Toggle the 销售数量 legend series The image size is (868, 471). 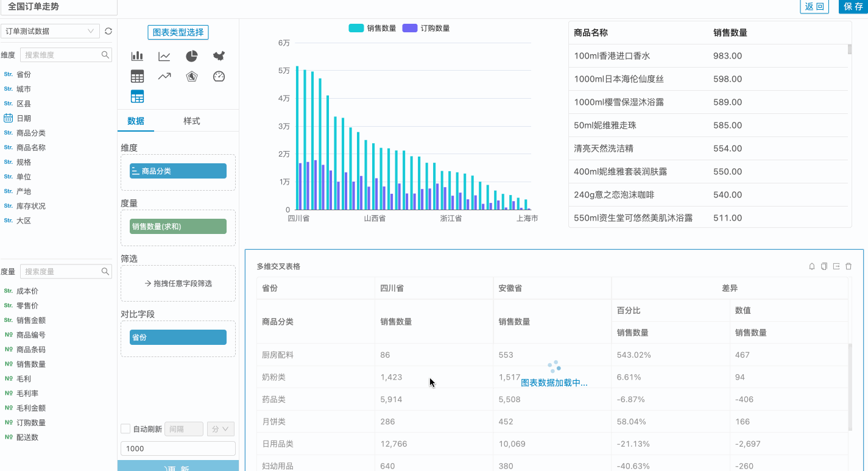pyautogui.click(x=373, y=28)
